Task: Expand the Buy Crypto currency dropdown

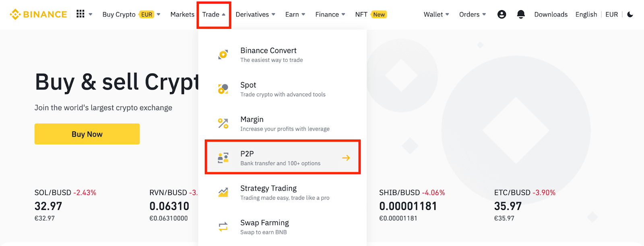Action: [159, 14]
